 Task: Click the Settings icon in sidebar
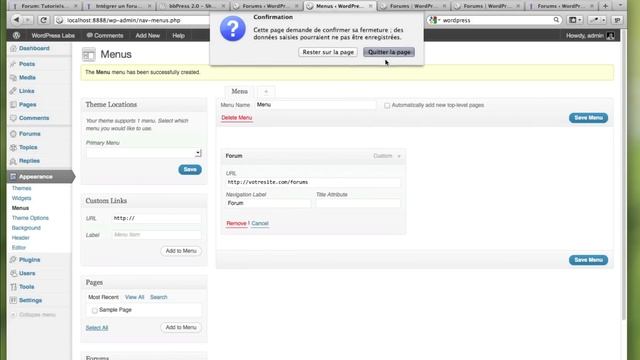click(x=13, y=300)
